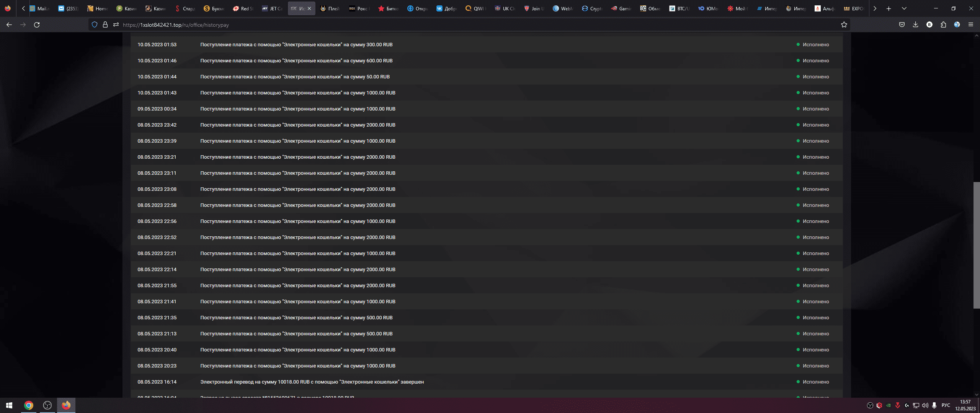Open Chrome from Windows taskbar

(29, 405)
